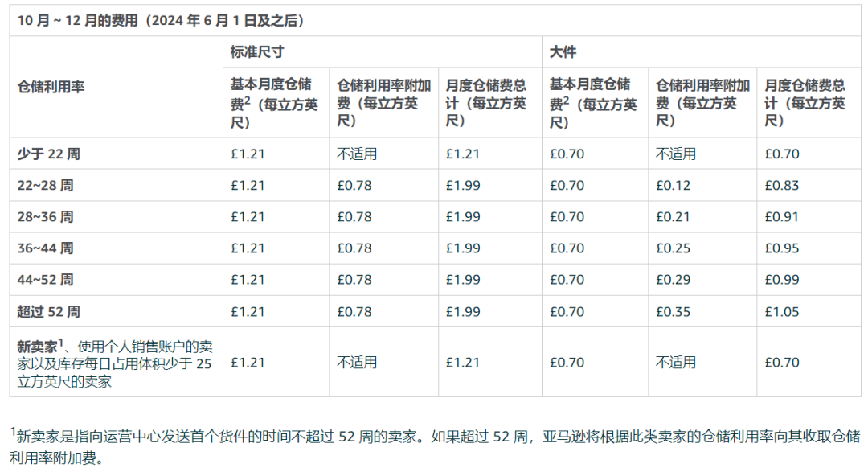Image resolution: width=868 pixels, height=472 pixels.
Task: Select the 超过 52 周 row label
Action: click(48, 311)
